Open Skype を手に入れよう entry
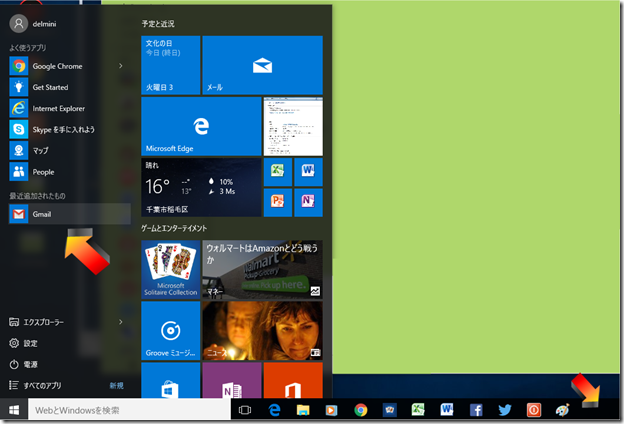624x424 pixels. [70, 129]
